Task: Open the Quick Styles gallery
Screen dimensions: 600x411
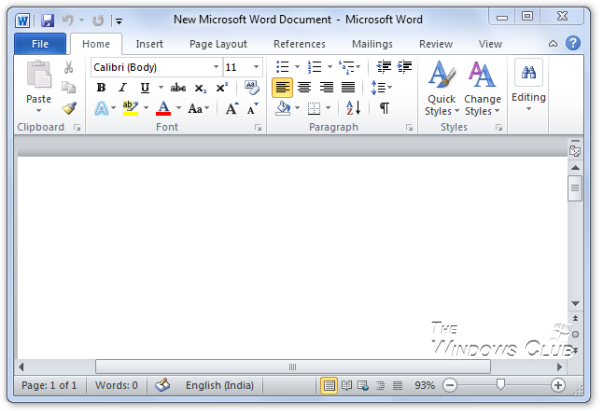Action: pos(442,88)
